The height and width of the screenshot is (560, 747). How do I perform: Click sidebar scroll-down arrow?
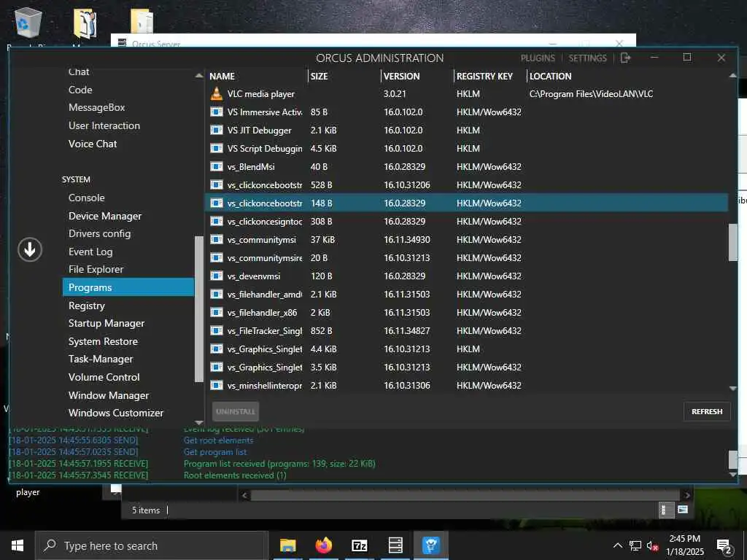(199, 422)
